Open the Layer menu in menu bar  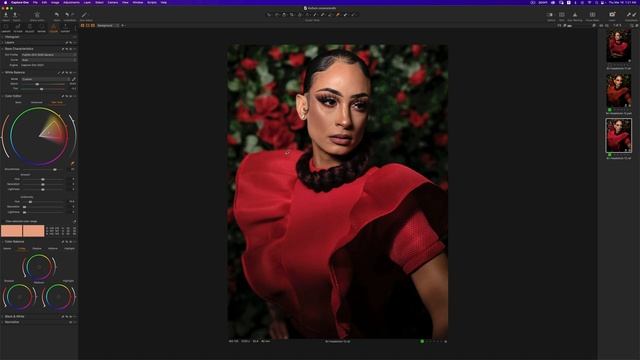tap(87, 2)
